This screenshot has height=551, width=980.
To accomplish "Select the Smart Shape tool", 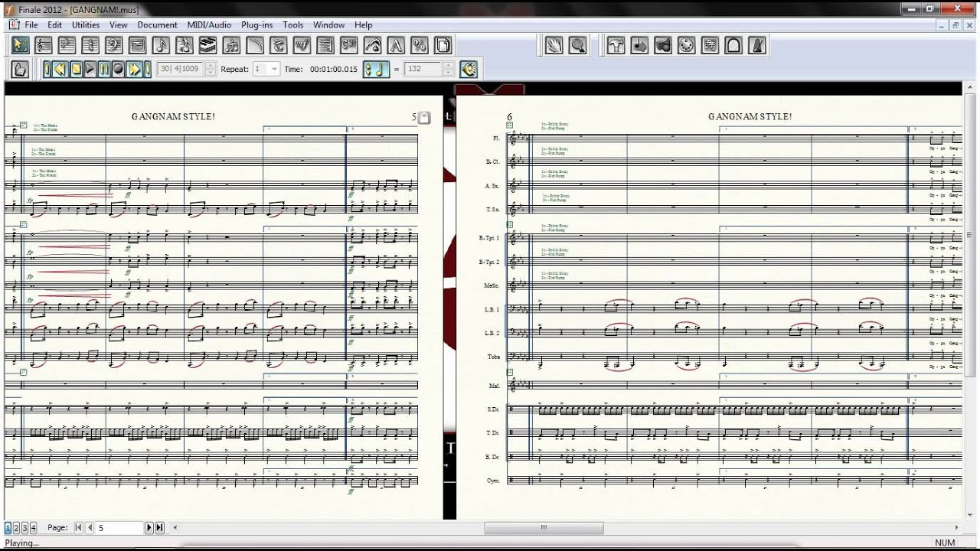I will coord(255,45).
